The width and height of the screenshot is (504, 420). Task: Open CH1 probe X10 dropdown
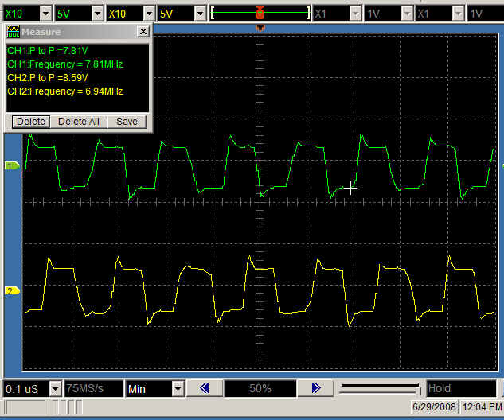[x=45, y=14]
